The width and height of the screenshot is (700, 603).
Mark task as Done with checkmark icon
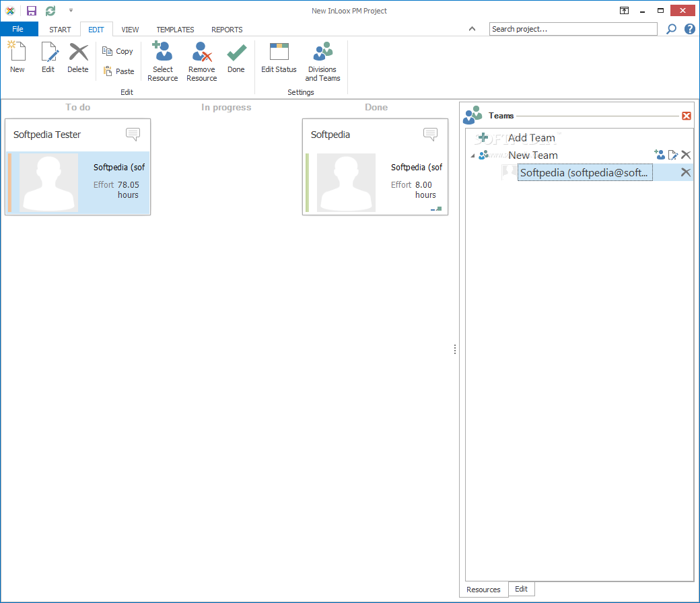click(x=236, y=52)
